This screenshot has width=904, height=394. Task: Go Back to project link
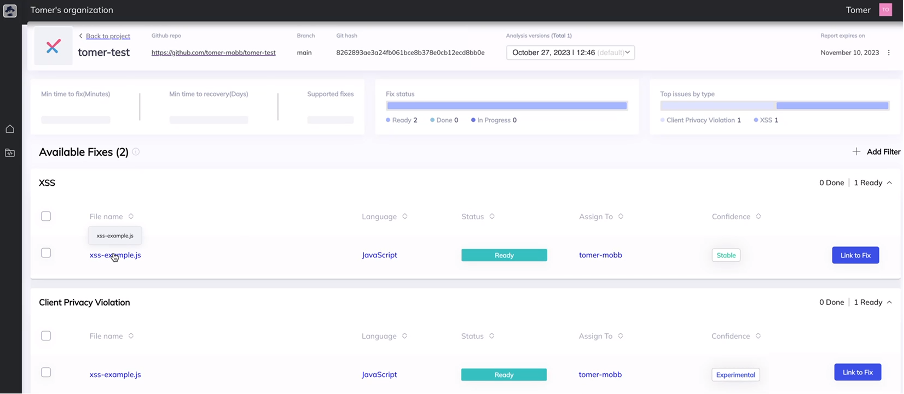point(108,36)
